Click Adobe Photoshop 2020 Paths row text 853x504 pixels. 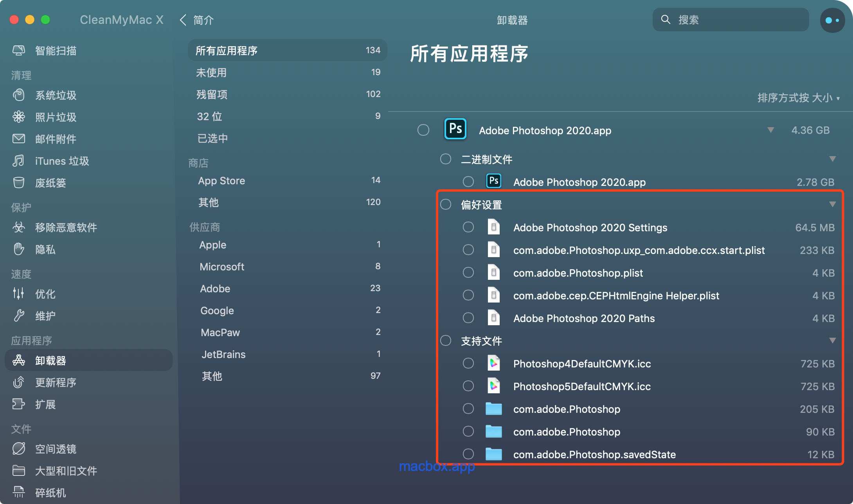pyautogui.click(x=584, y=318)
